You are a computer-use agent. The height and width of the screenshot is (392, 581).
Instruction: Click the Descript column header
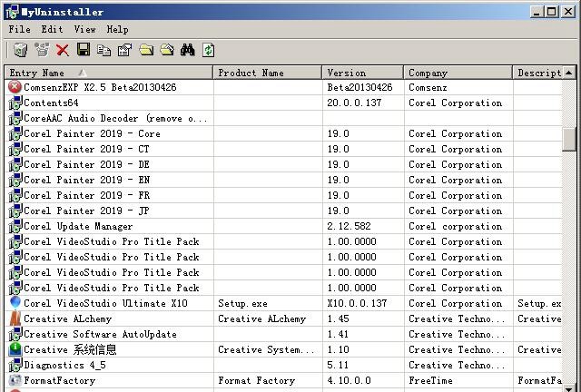coord(537,73)
